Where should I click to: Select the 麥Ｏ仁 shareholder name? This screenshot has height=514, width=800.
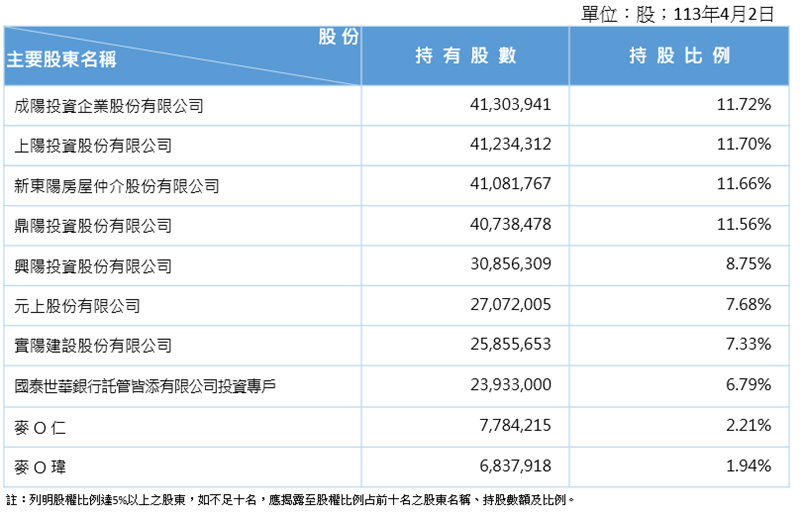[x=40, y=427]
